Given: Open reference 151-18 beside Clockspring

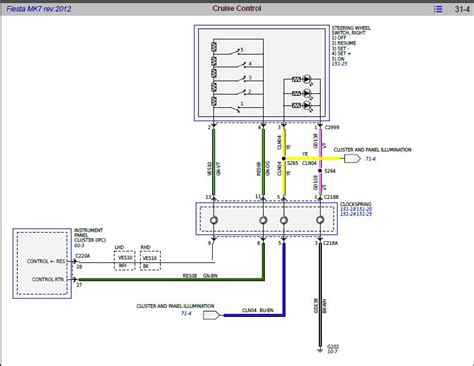Looking at the screenshot, I should [x=348, y=209].
